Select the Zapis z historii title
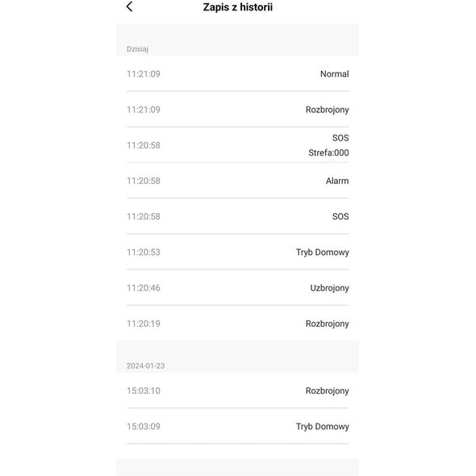This screenshot has height=476, width=476. click(238, 7)
